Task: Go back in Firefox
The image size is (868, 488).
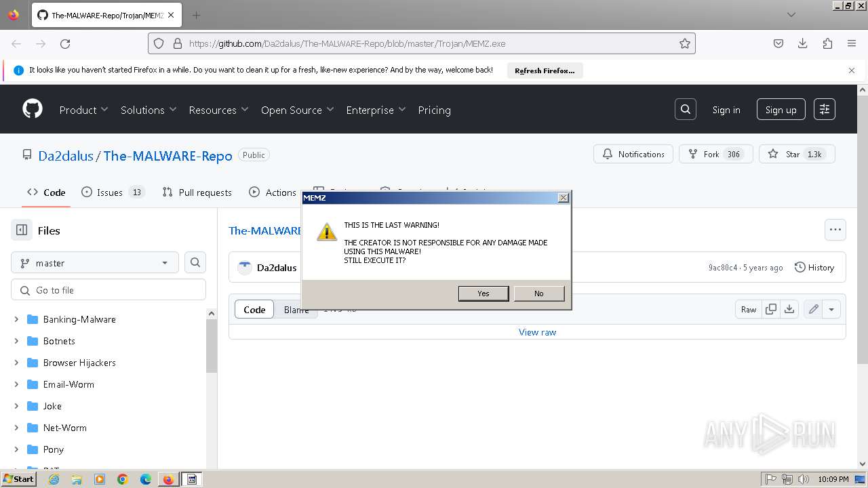Action: (x=16, y=43)
